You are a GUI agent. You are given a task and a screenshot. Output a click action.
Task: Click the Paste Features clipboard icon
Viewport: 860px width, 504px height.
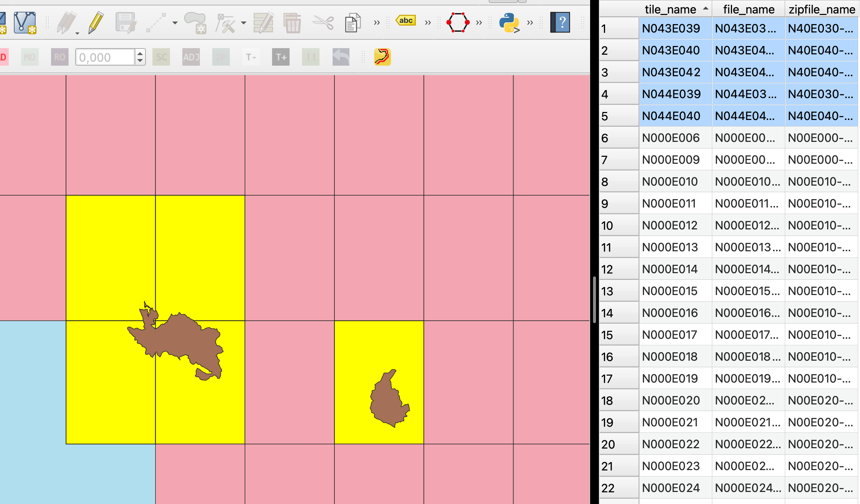[353, 23]
